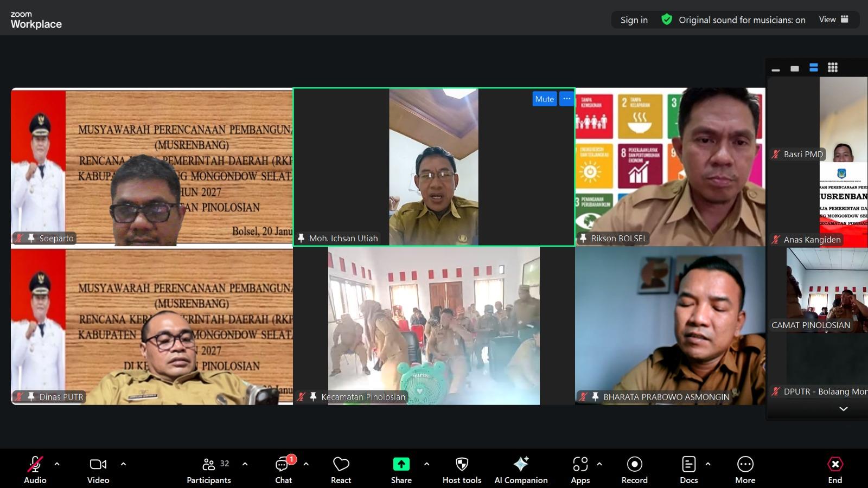Open the More options menu

click(x=745, y=470)
